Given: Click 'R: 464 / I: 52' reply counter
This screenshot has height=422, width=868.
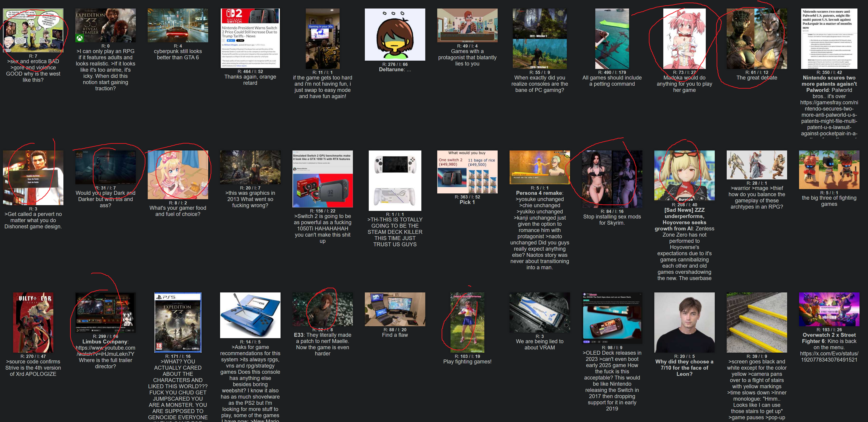Looking at the screenshot, I should tap(250, 71).
